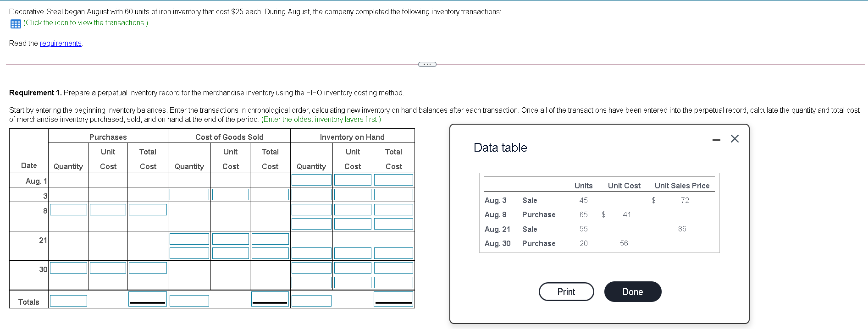Viewport: 868px width, 329px height.
Task: Click the 'Units' column header in Data table
Action: click(x=583, y=186)
